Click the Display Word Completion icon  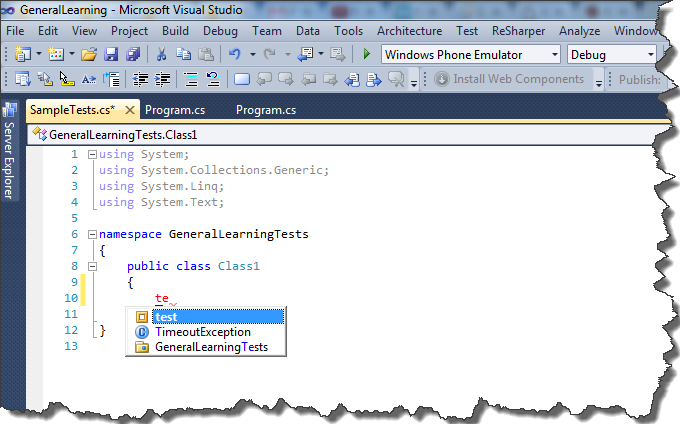(89, 79)
